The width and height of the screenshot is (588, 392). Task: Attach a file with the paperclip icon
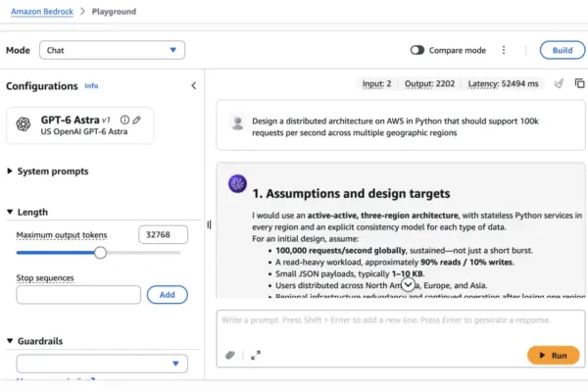tap(230, 355)
